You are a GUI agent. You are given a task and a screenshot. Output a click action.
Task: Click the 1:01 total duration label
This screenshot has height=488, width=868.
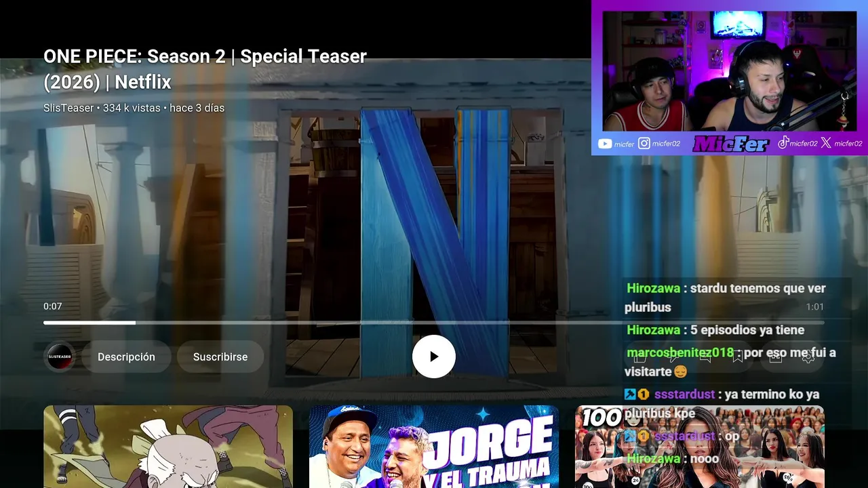point(815,307)
